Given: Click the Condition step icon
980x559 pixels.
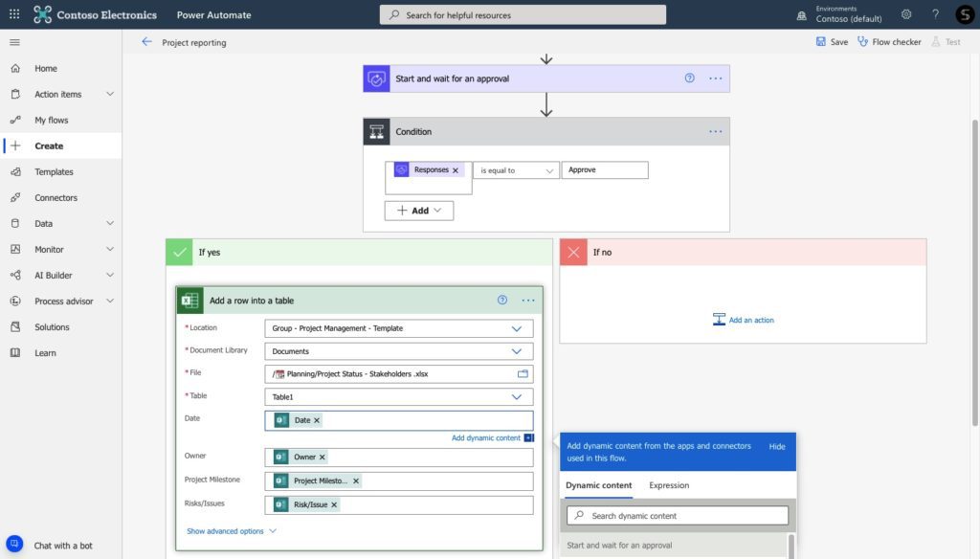Looking at the screenshot, I should pyautogui.click(x=376, y=132).
